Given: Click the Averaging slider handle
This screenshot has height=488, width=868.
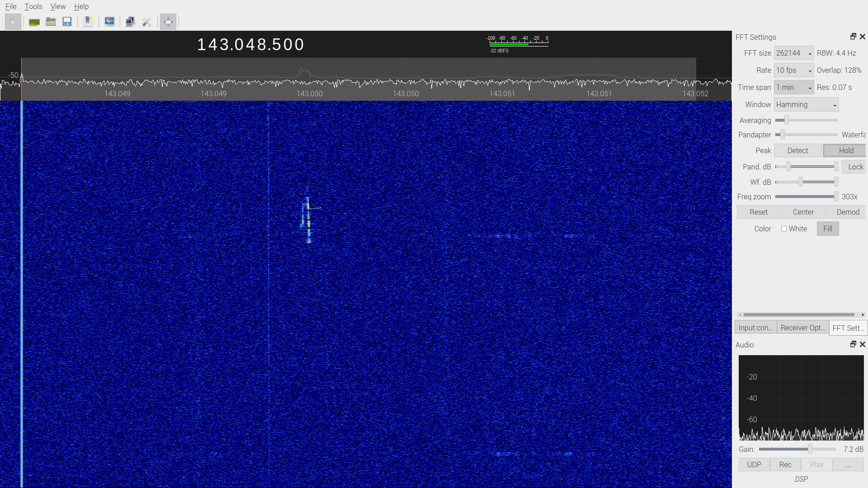Looking at the screenshot, I should pyautogui.click(x=787, y=120).
